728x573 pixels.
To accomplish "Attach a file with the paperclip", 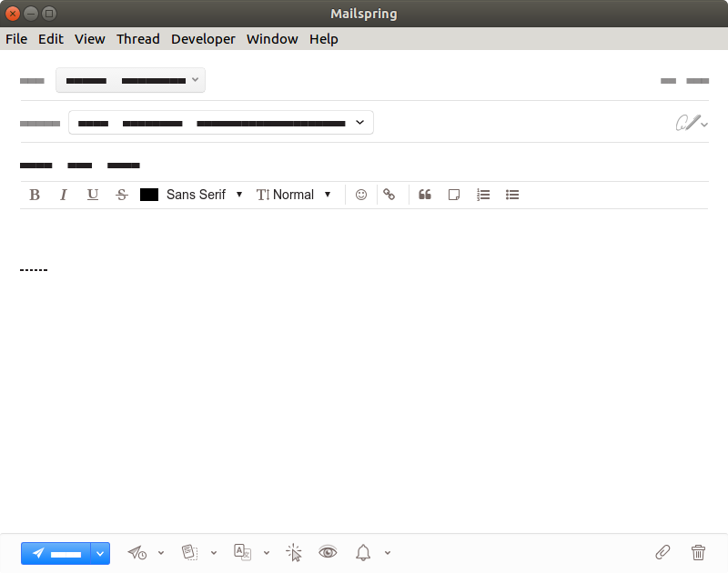I will [663, 552].
